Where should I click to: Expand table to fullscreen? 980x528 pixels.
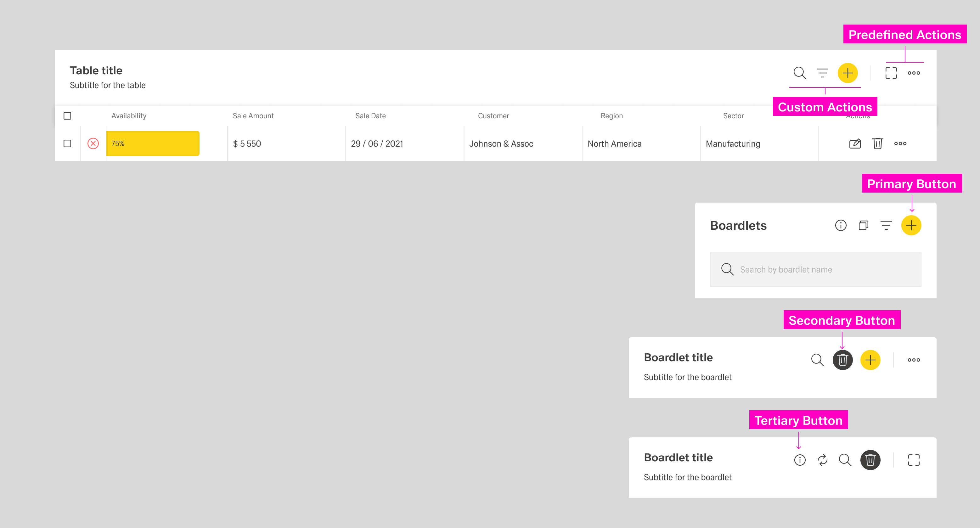point(891,73)
